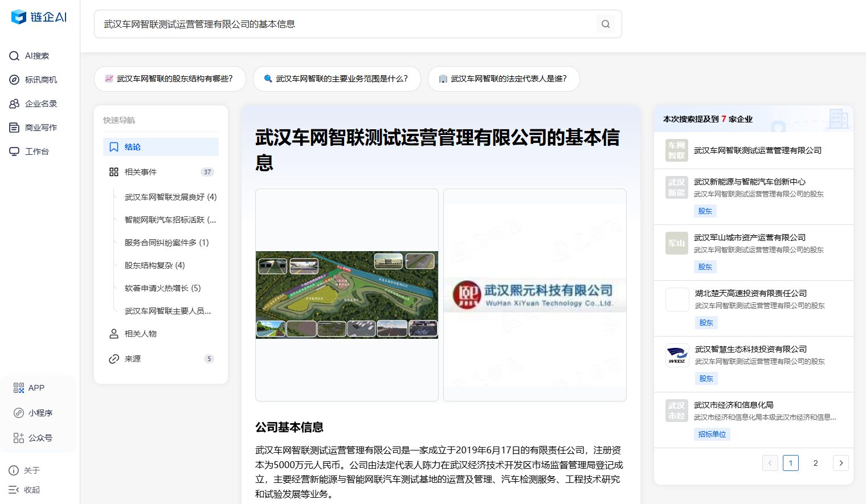Screen dimensions: 866x504
Task: Click the 关于 info icon
Action: [14, 470]
